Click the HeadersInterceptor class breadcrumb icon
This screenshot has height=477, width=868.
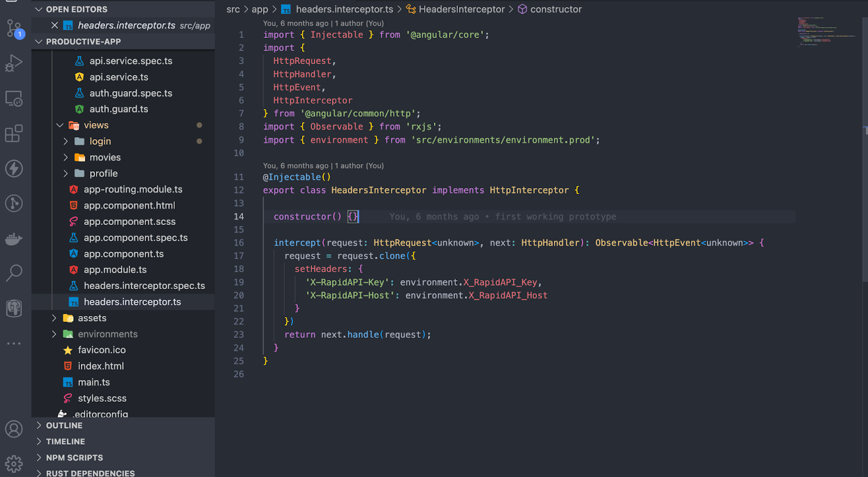(411, 9)
